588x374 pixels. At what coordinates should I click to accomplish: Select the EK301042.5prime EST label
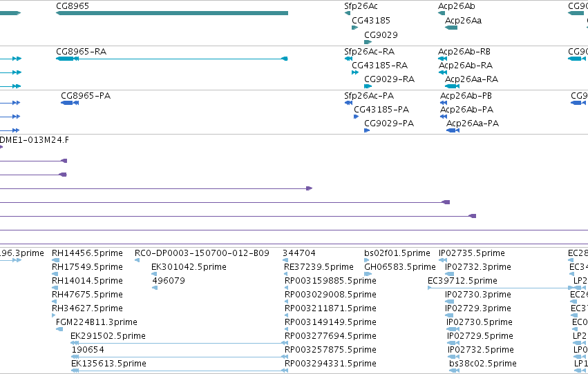189,267
